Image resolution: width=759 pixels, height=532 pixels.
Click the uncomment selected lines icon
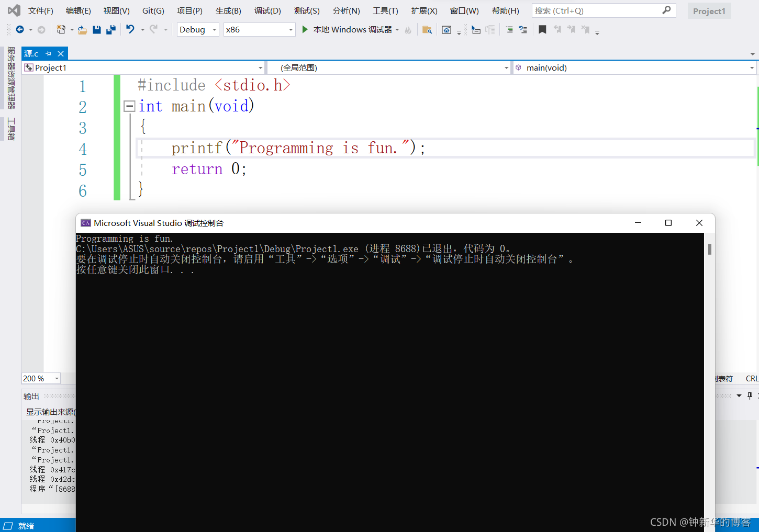[x=523, y=30]
